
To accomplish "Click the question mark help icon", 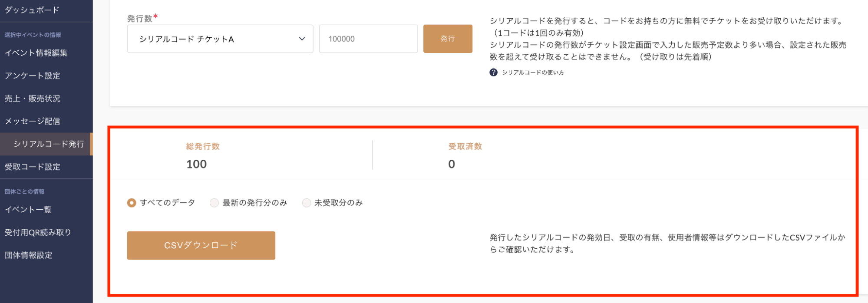I will pyautogui.click(x=493, y=72).
